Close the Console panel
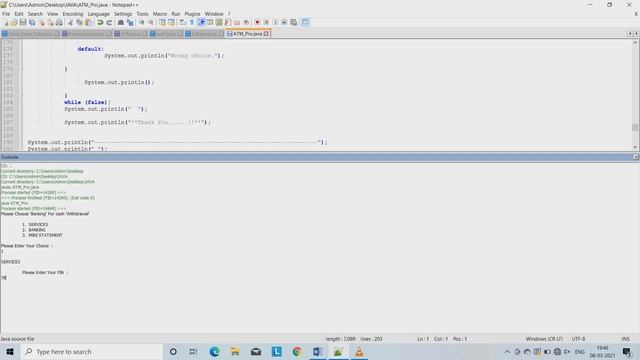Viewport: 640px width, 360px height. pos(636,157)
